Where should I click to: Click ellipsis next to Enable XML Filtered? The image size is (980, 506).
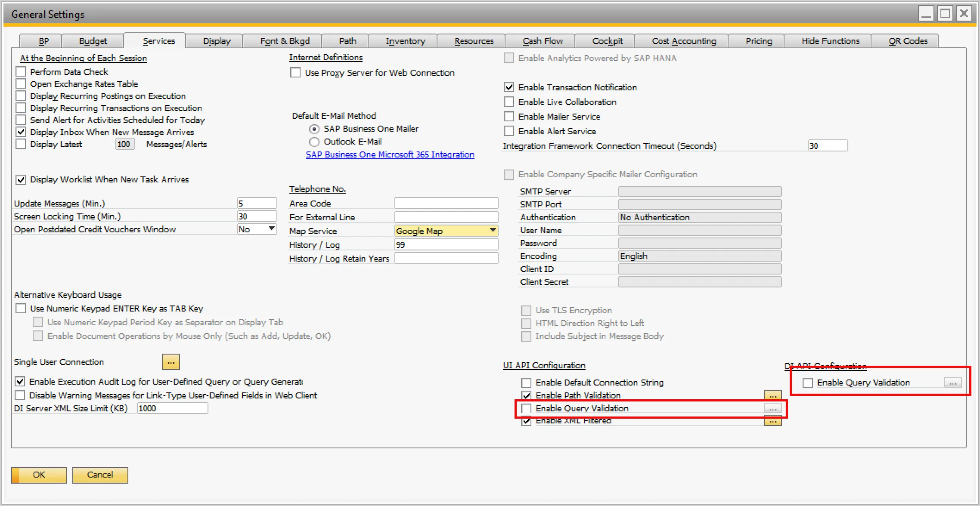(x=773, y=421)
